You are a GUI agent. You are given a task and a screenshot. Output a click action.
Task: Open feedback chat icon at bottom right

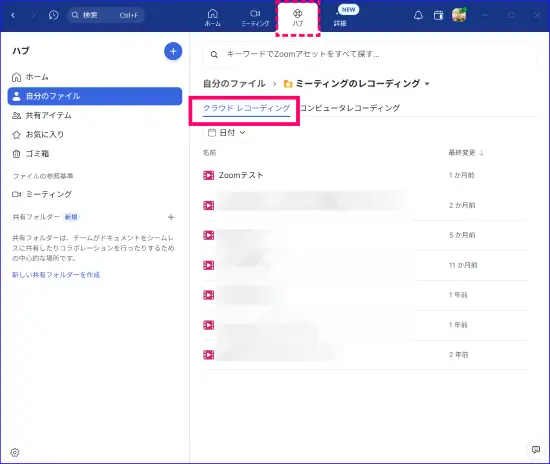pyautogui.click(x=536, y=450)
